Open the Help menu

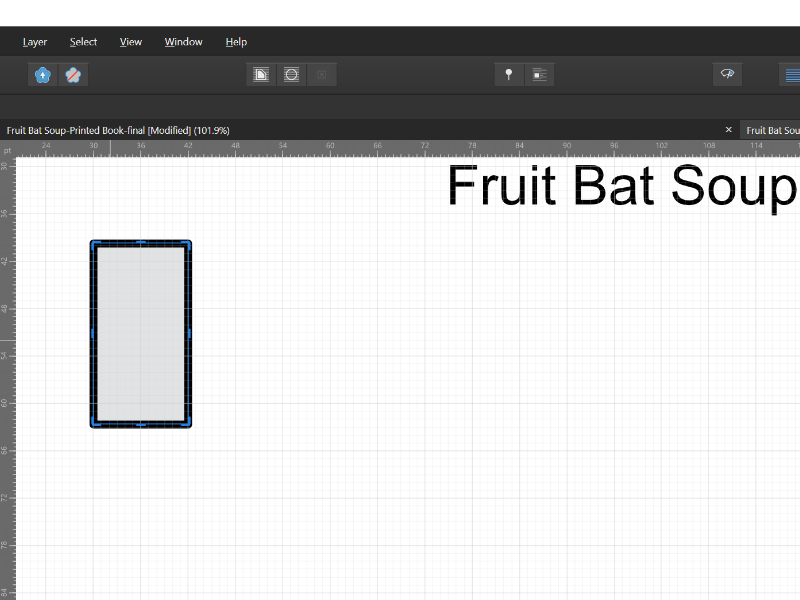(236, 42)
